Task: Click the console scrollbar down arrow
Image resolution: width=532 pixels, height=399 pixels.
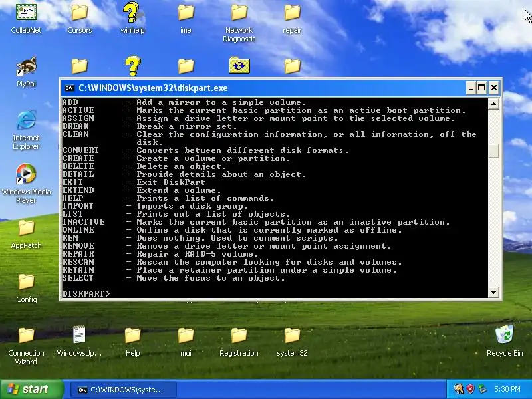Action: pos(493,292)
